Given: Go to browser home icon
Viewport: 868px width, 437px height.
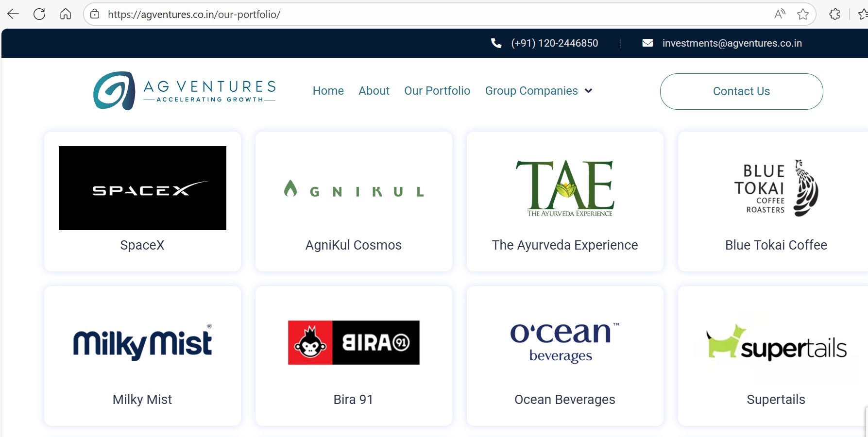Looking at the screenshot, I should [x=66, y=14].
